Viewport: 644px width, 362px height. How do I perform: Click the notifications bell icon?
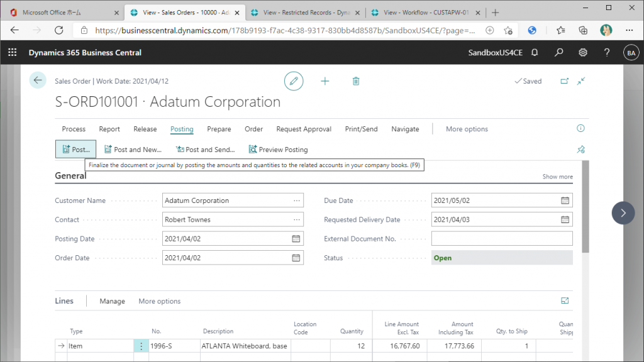pyautogui.click(x=535, y=53)
